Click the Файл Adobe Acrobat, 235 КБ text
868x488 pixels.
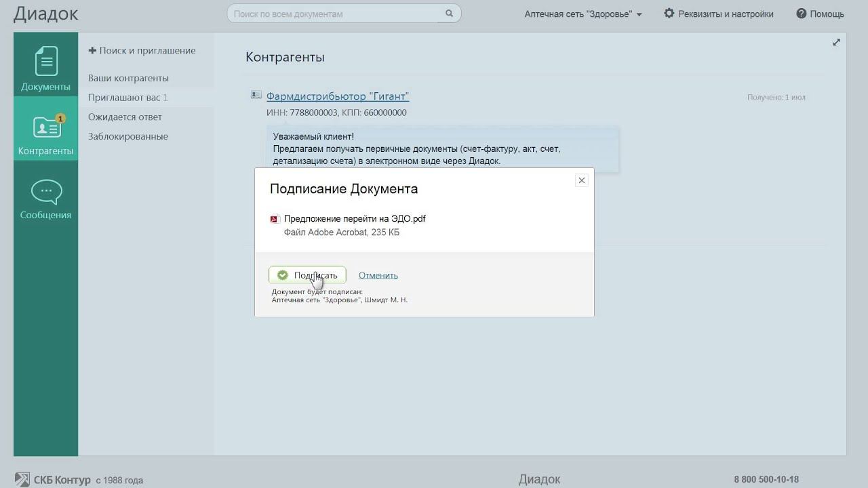click(342, 232)
